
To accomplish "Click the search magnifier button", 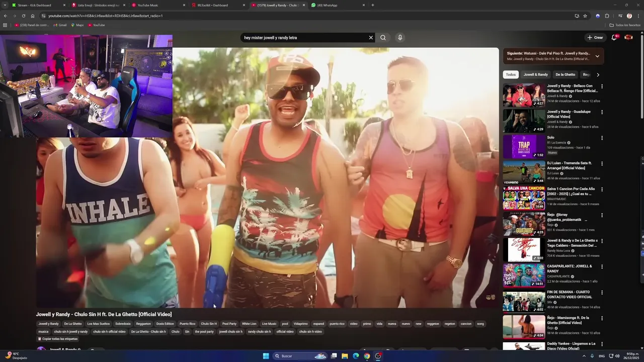I will pyautogui.click(x=383, y=37).
